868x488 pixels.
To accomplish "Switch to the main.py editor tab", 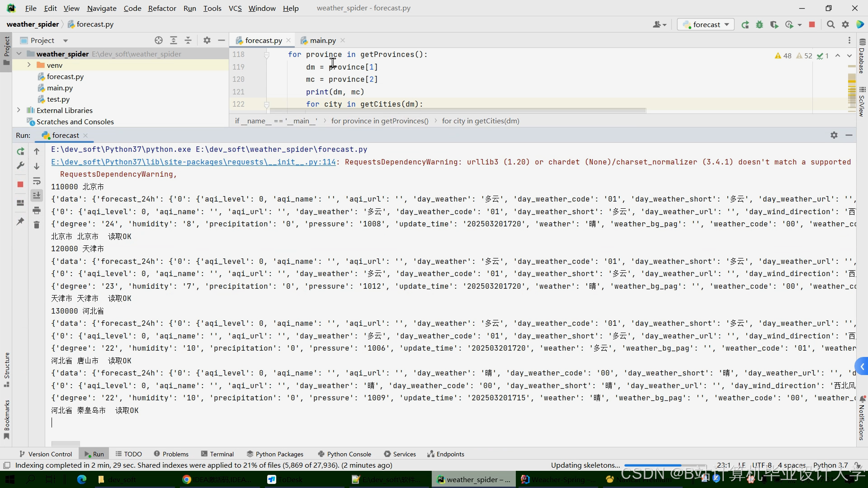I will (x=322, y=40).
